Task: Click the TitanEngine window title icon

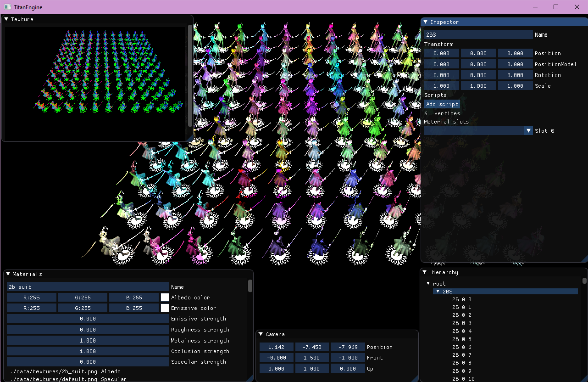Action: pyautogui.click(x=8, y=7)
